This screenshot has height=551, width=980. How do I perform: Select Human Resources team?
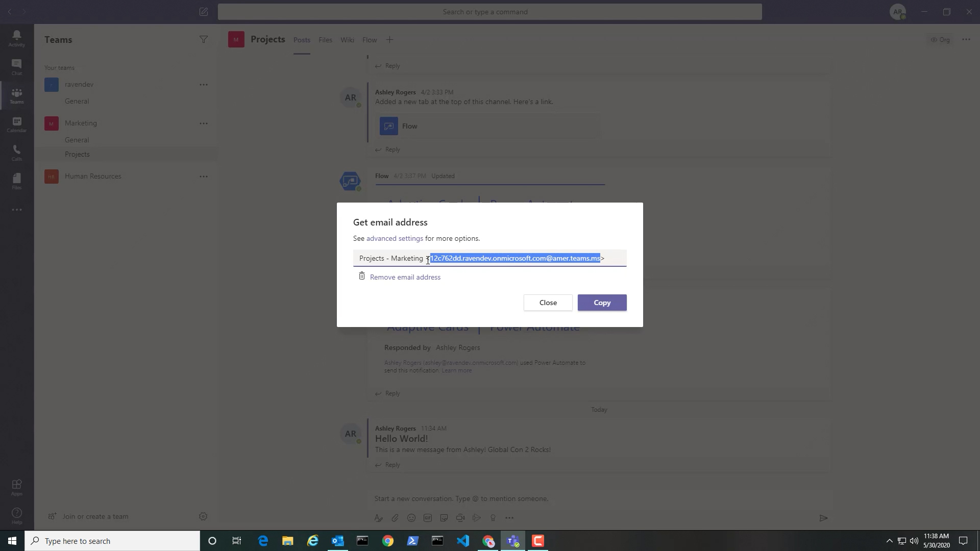[x=93, y=176]
